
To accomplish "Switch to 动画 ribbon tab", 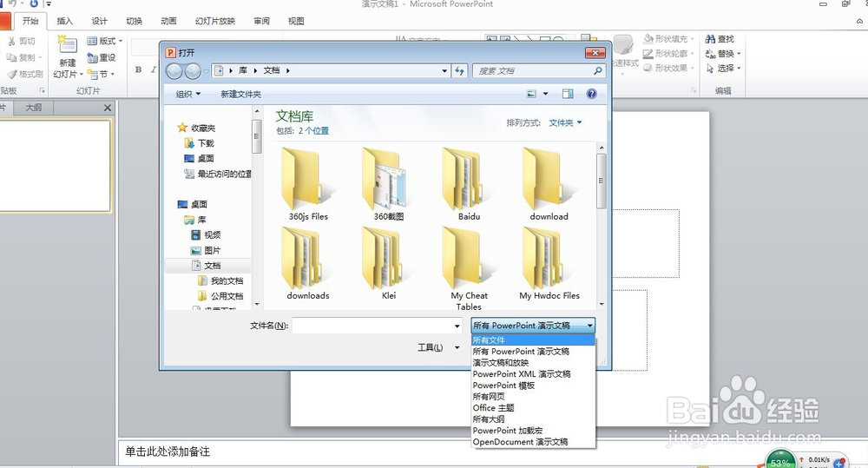I will tap(168, 21).
